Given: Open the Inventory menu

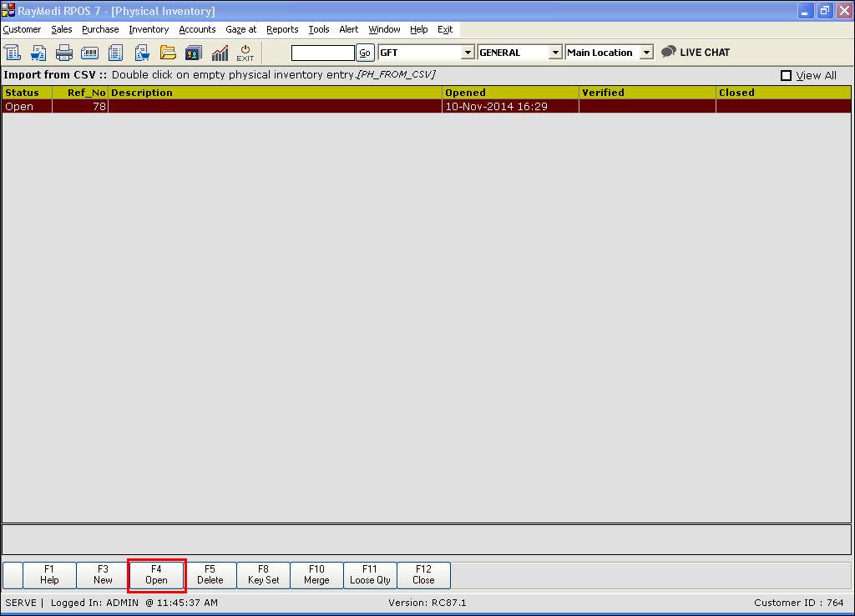Looking at the screenshot, I should pos(149,29).
